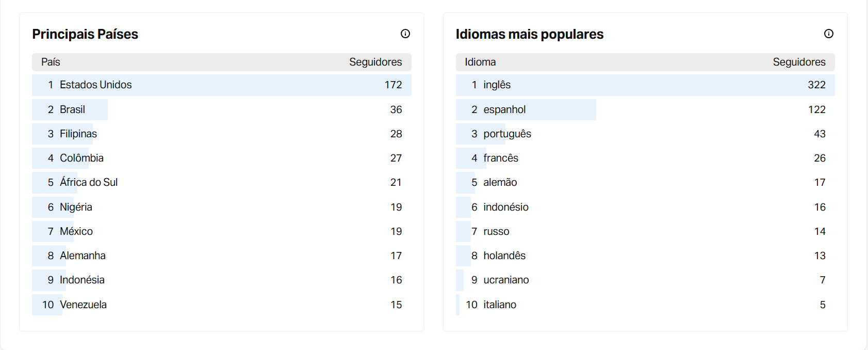Select África do Sul row
The height and width of the screenshot is (350, 868).
[222, 182]
